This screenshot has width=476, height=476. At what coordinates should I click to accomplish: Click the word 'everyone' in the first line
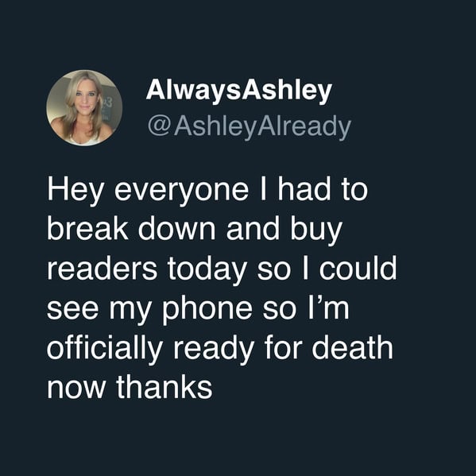[x=182, y=193]
